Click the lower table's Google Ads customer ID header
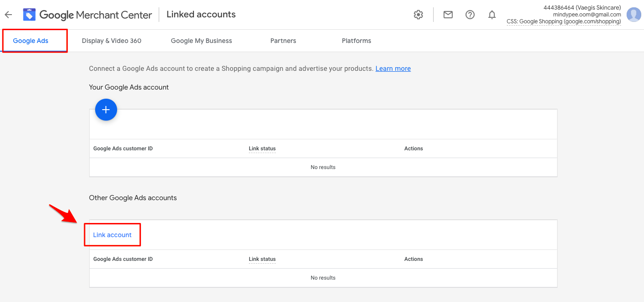Screen dimensions: 644x302 click(x=123, y=259)
